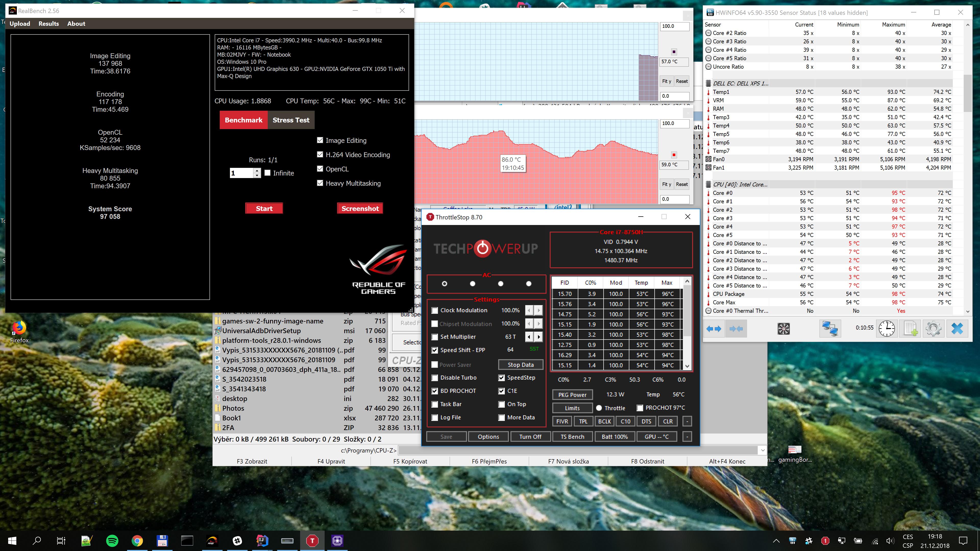Screen dimensions: 980x551
Task: Click red series swatch in lower graph
Action: click(674, 155)
